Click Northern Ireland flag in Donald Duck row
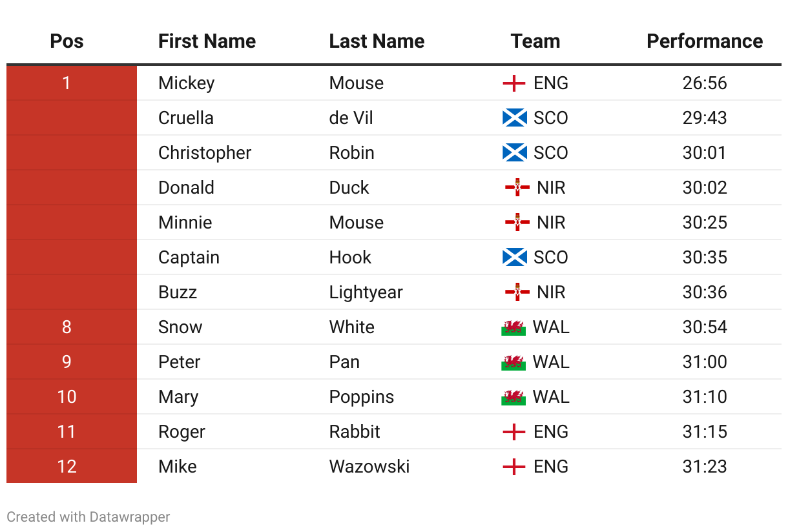 click(x=517, y=188)
